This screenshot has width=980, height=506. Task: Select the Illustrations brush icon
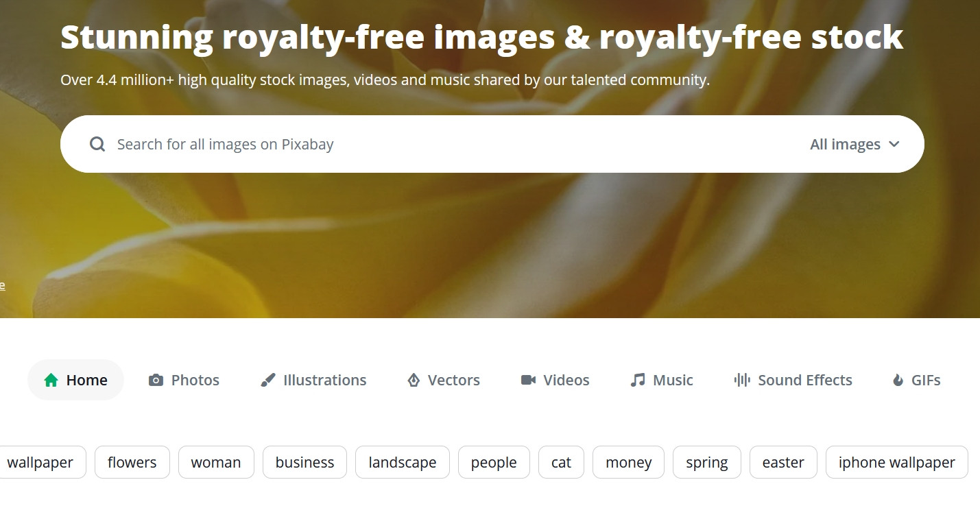(268, 380)
